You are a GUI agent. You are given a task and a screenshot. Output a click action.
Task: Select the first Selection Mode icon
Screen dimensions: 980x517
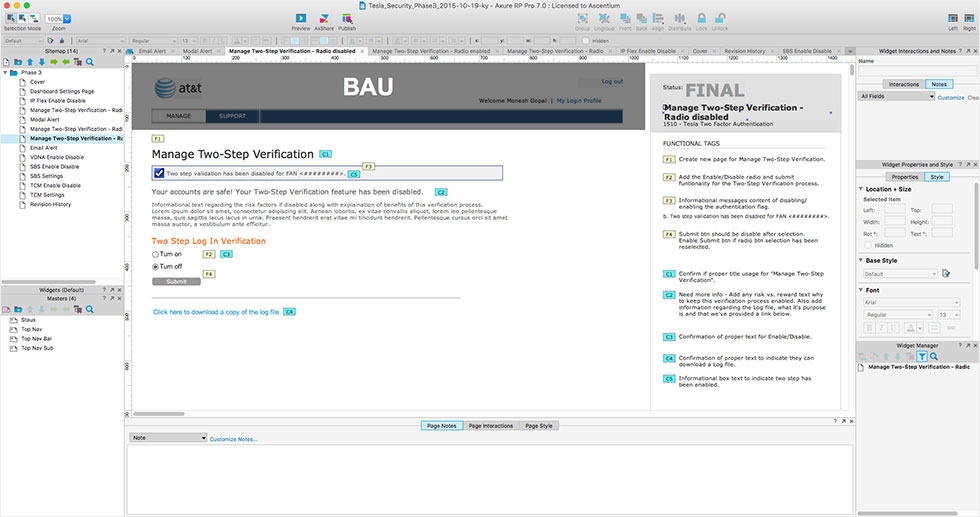click(11, 19)
